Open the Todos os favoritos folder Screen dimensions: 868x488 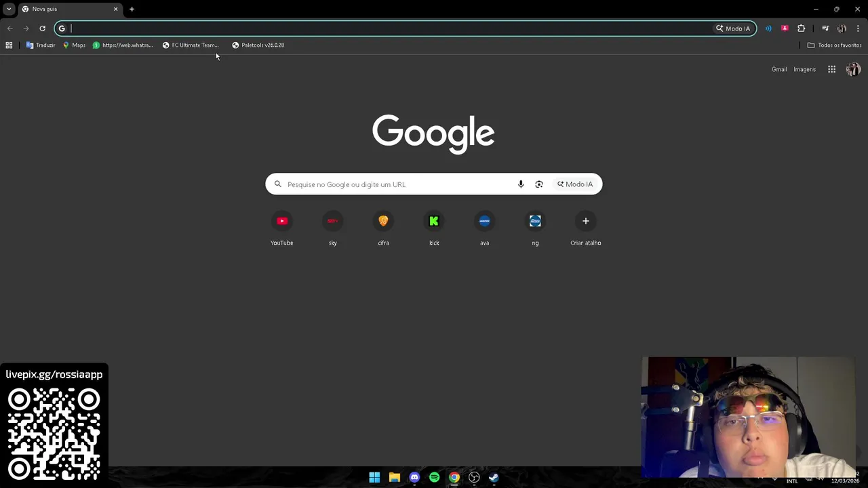[x=834, y=45]
